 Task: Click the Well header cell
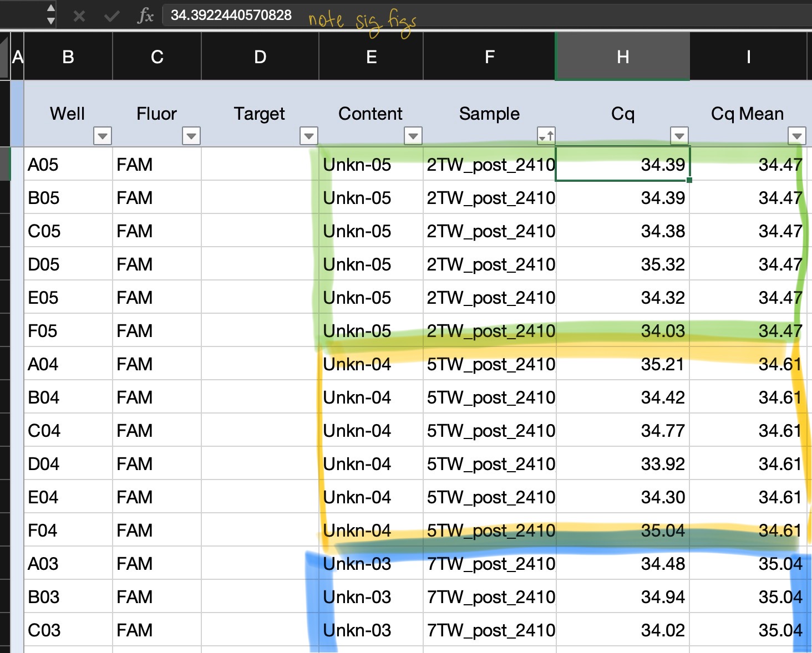coord(68,114)
